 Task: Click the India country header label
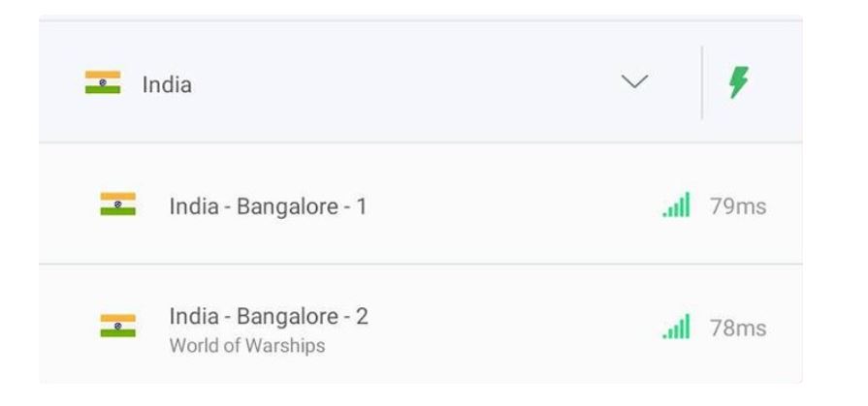167,84
